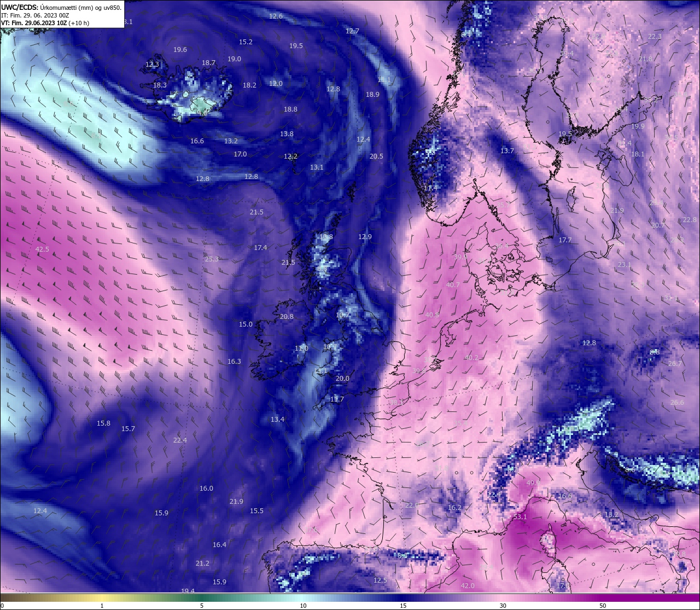Click the 18.7 value north of Iceland
This screenshot has width=700, height=610.
pos(208,63)
